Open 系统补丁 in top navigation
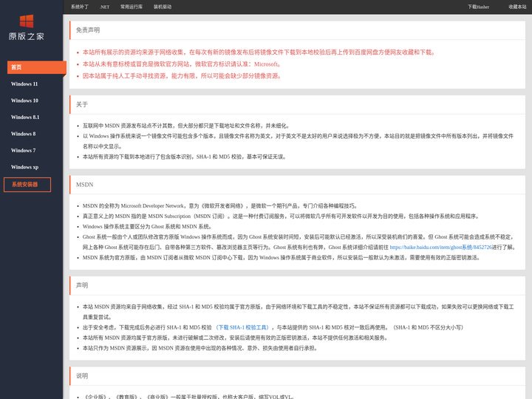Image resolution: width=532 pixels, height=399 pixels. point(80,7)
